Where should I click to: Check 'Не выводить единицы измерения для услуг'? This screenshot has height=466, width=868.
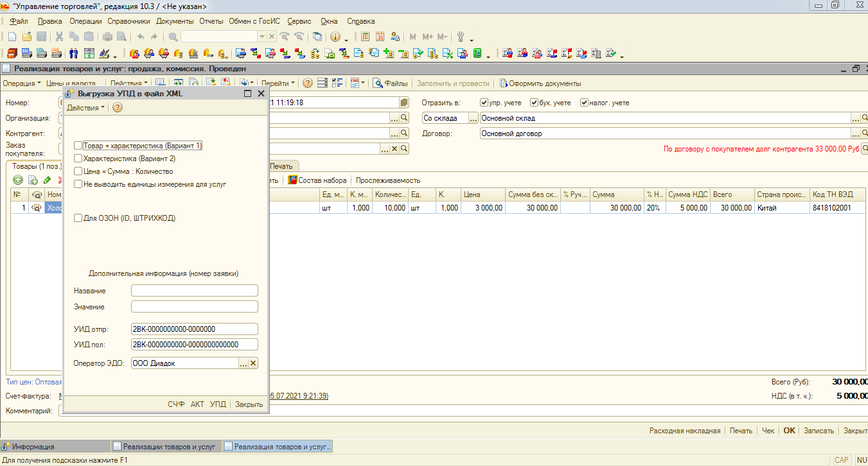point(78,184)
